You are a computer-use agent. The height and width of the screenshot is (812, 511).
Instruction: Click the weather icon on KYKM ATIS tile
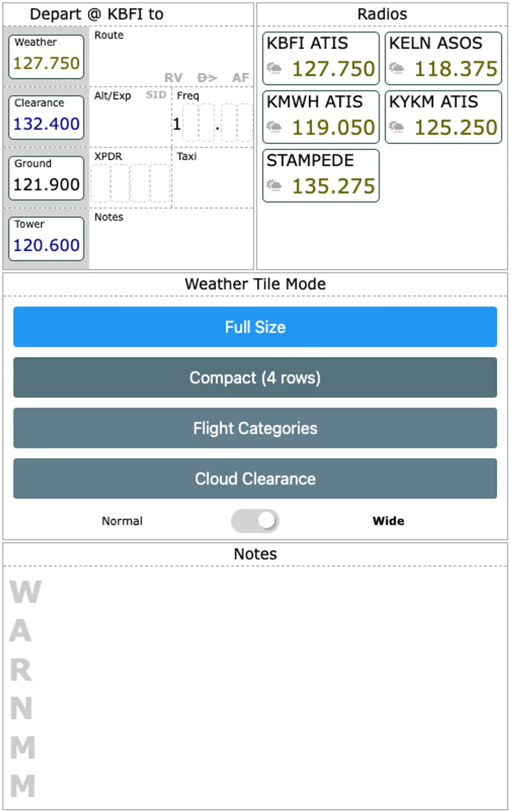[396, 126]
